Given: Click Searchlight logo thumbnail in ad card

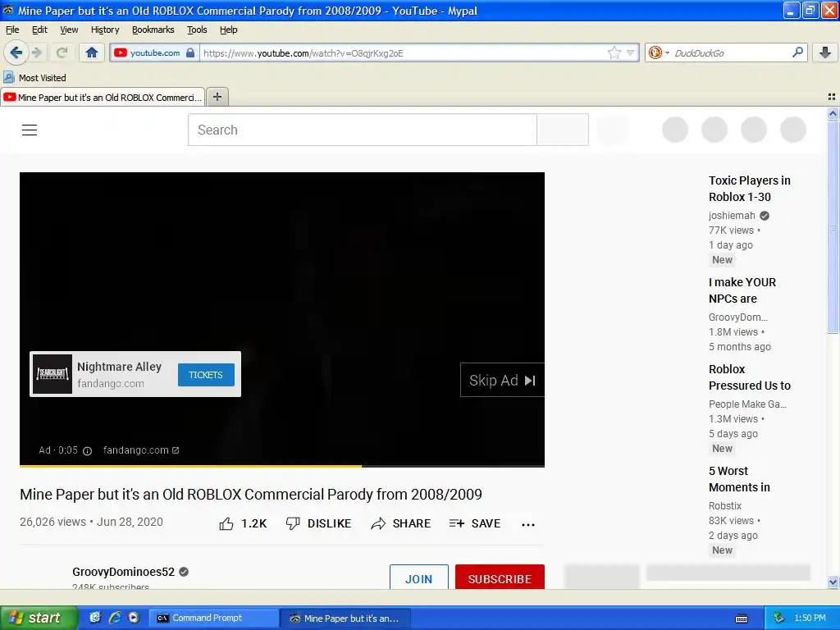Looking at the screenshot, I should pyautogui.click(x=52, y=374).
